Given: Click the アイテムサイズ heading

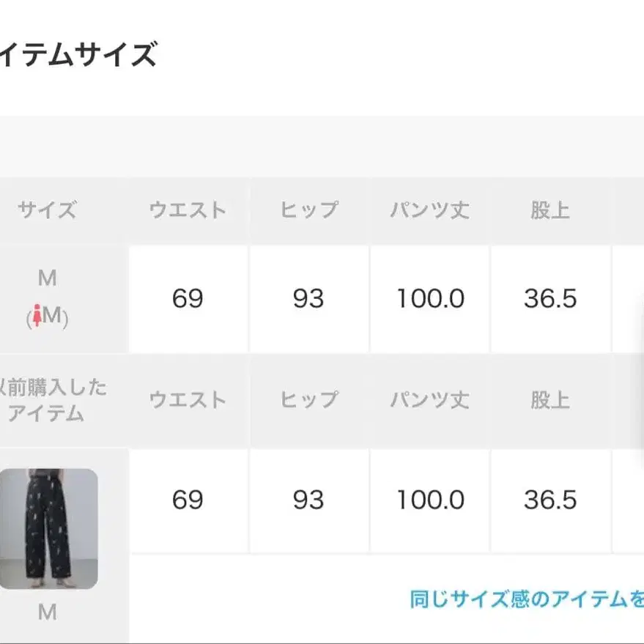Looking at the screenshot, I should click(77, 55).
